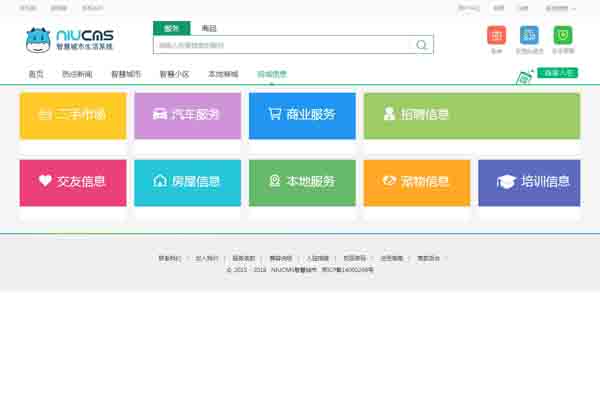
Task: Switch to the 商品 search tab
Action: [x=208, y=28]
